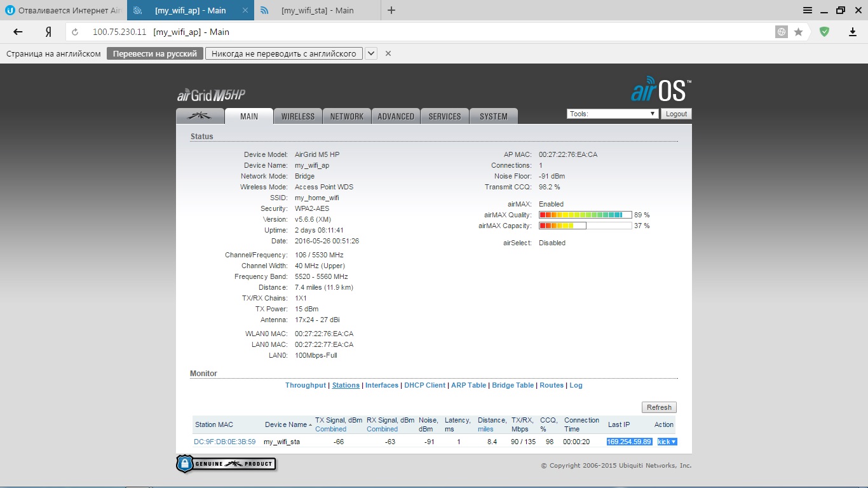868x488 pixels.
Task: Click the address bar showing 100.75.230.11
Action: (419, 32)
